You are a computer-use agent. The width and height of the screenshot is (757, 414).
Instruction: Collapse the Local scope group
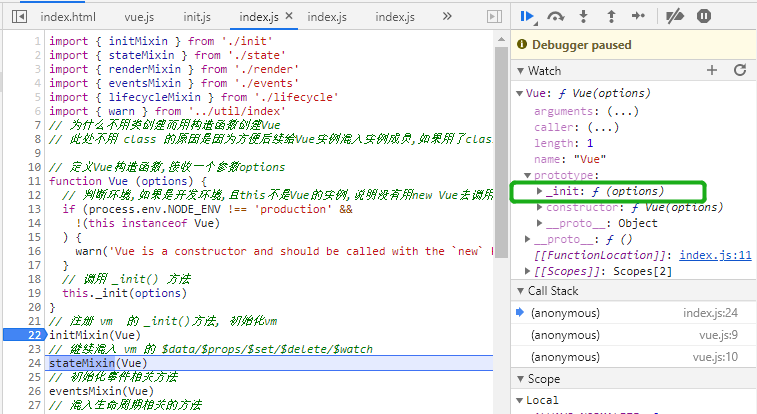point(519,400)
